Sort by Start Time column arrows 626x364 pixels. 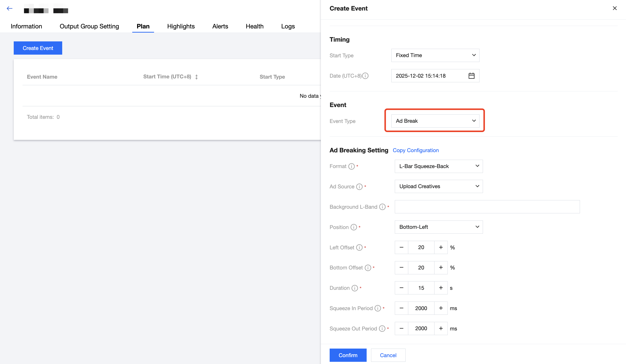point(196,77)
